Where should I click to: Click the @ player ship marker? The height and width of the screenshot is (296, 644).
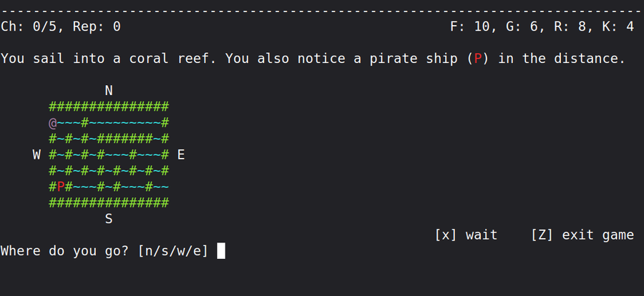coord(52,123)
